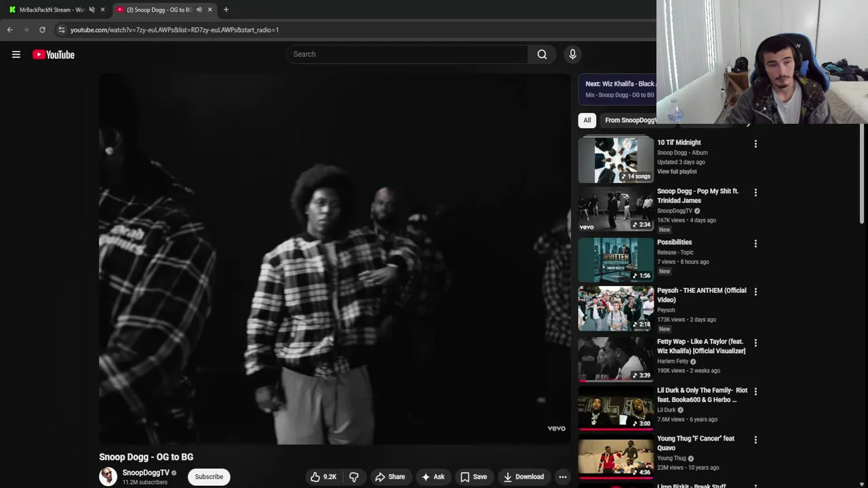Open the Ask AI button
Viewport: 868px width, 488px height.
(x=433, y=476)
